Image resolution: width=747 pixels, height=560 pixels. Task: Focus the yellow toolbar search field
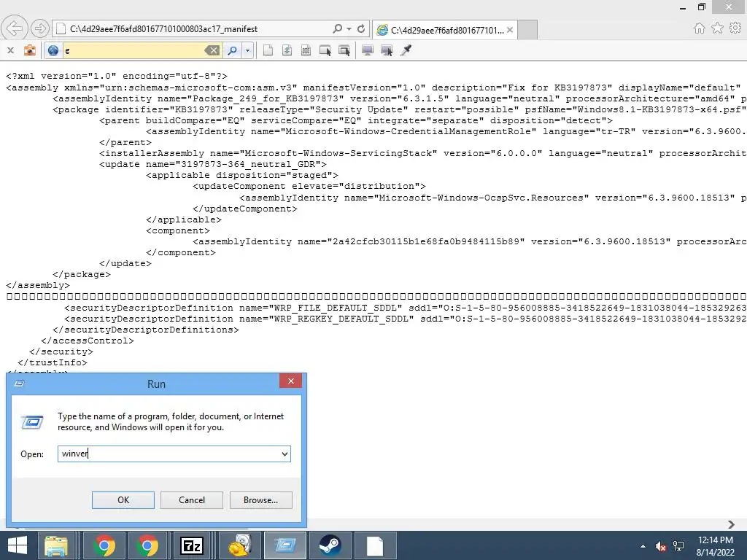(x=133, y=50)
